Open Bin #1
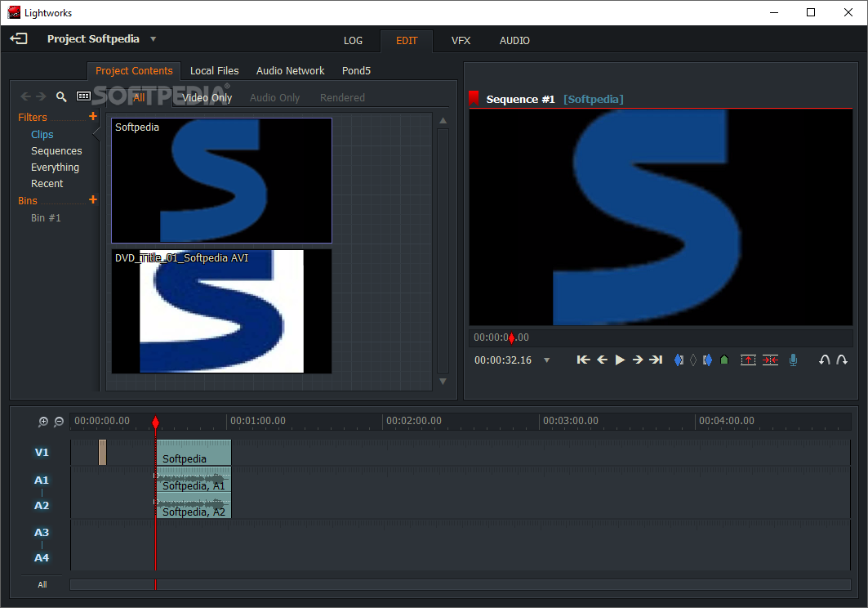Viewport: 868px width, 608px height. point(46,218)
